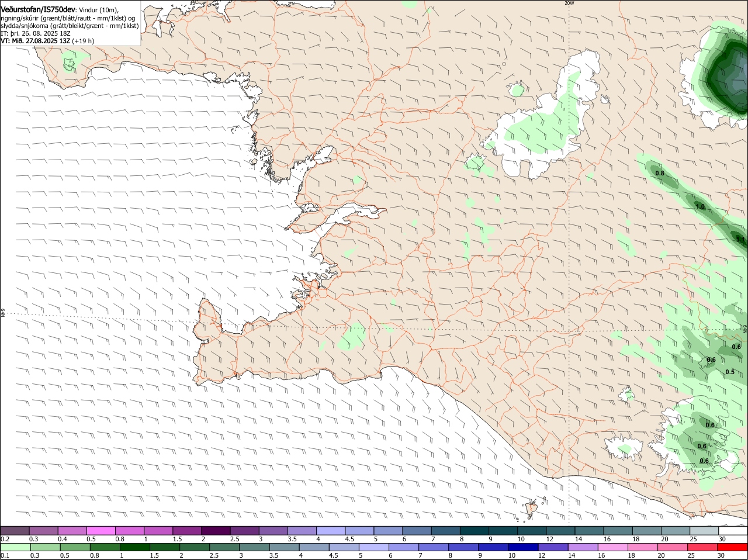
Task: Click the '0.5' precipitation value on the map
Action: pos(730,372)
